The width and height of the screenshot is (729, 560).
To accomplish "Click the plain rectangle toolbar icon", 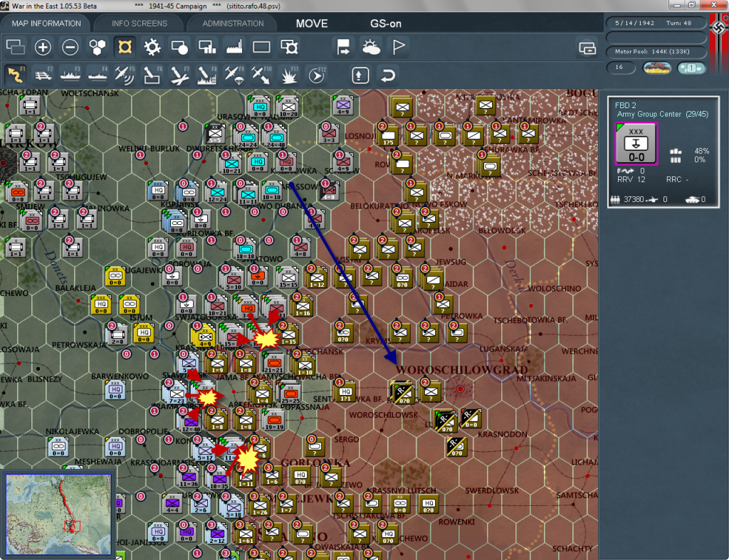I will pyautogui.click(x=261, y=47).
